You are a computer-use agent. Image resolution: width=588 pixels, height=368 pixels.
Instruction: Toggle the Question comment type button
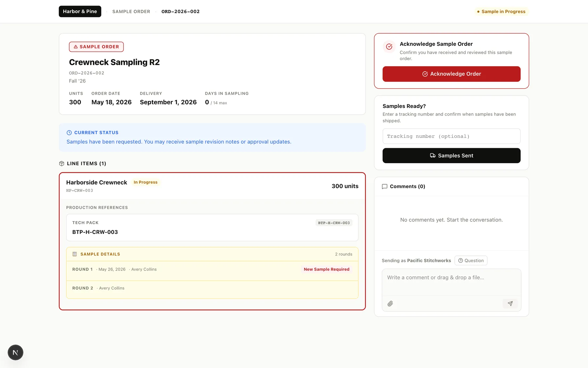pyautogui.click(x=471, y=260)
